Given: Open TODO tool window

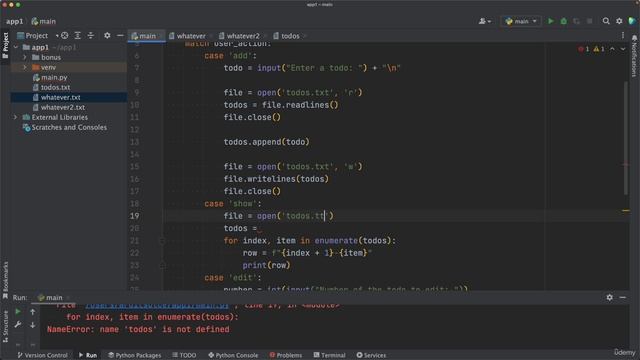Looking at the screenshot, I should tap(184, 355).
